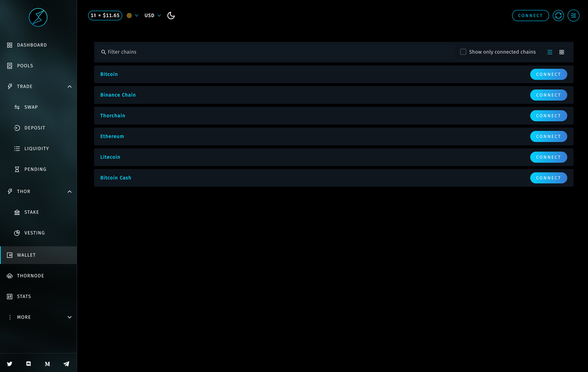Open the menu panel icon top right
Image resolution: width=588 pixels, height=372 pixels.
[573, 16]
